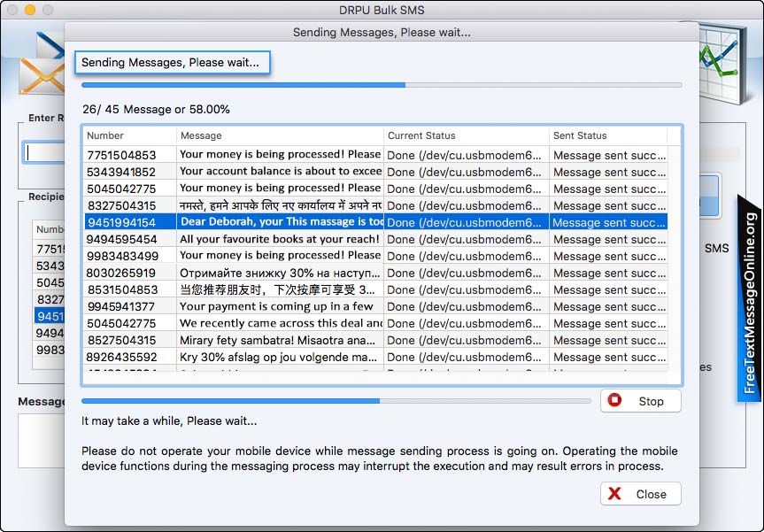Image resolution: width=764 pixels, height=532 pixels.
Task: Select row with number 5343941852
Action: tap(375, 172)
